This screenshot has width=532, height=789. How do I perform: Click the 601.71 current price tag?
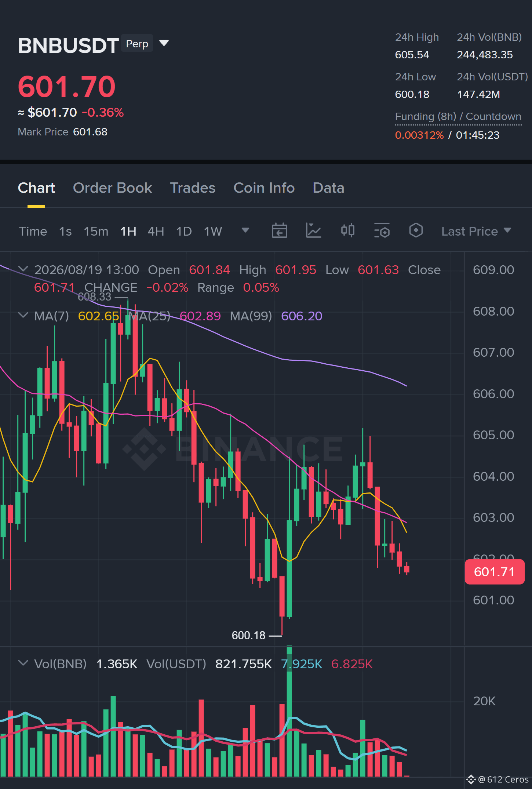tap(494, 572)
